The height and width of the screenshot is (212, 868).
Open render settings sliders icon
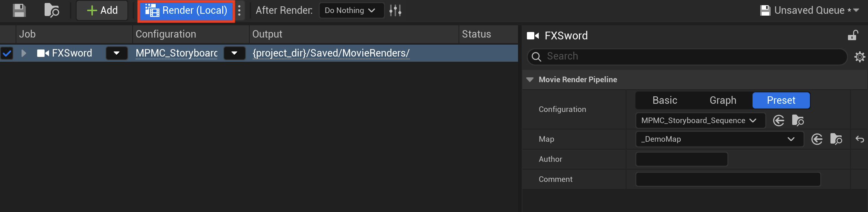click(x=395, y=10)
